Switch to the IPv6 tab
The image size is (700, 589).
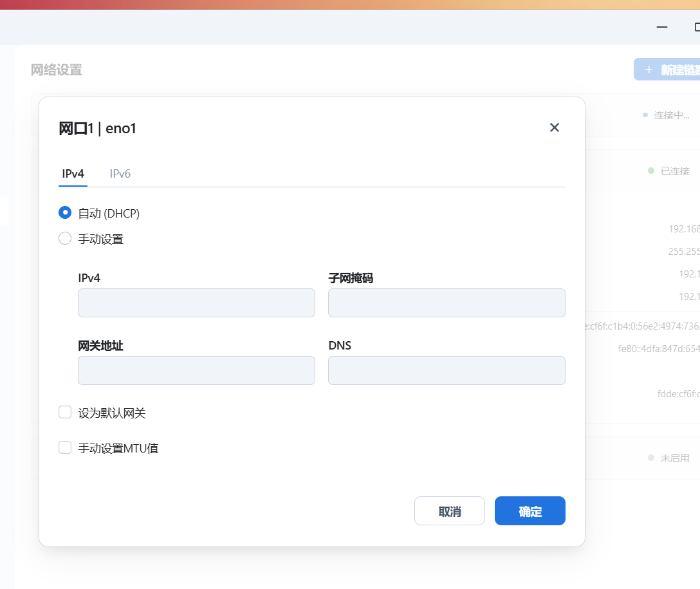120,174
